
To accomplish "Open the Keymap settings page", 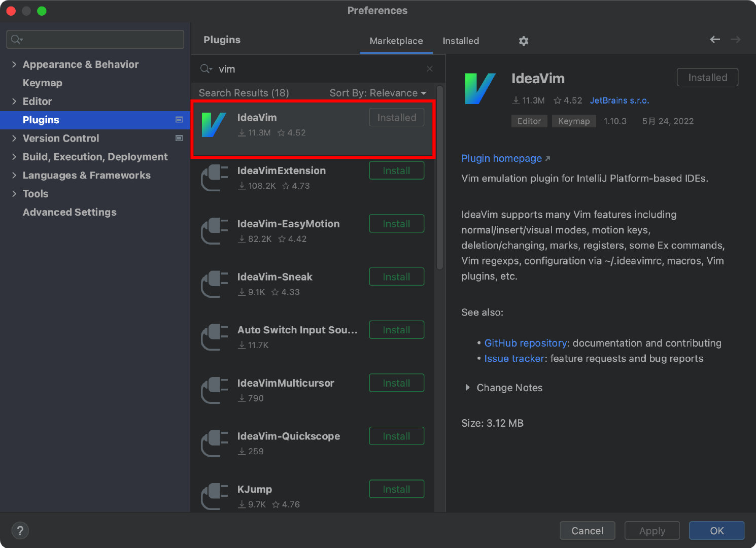I will [x=43, y=83].
